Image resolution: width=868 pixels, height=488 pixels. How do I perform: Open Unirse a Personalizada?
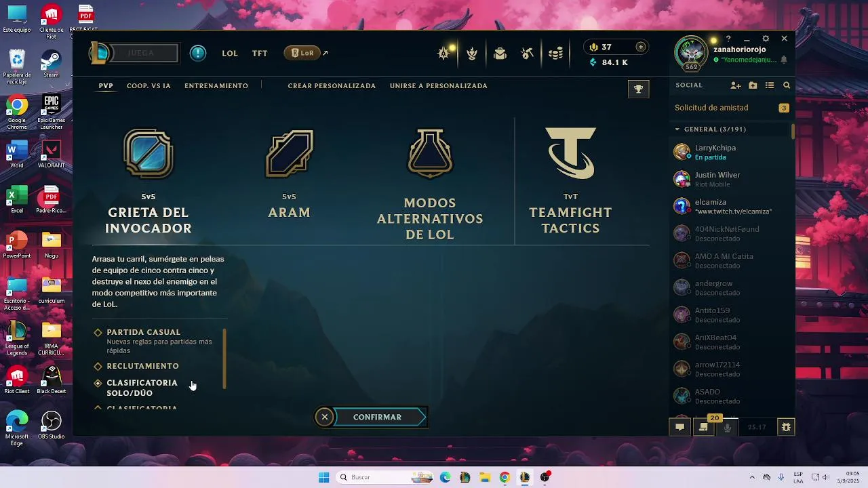pos(439,86)
